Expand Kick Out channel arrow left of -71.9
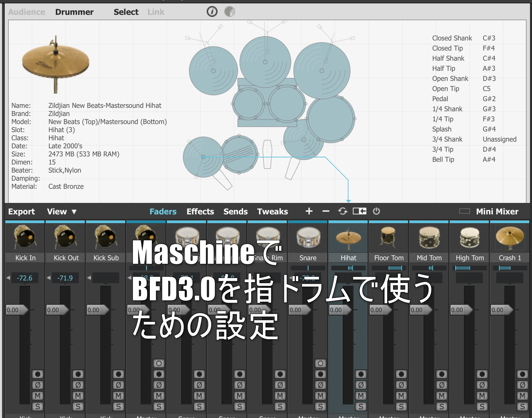Viewport: 532px width, 418px height. (49, 278)
